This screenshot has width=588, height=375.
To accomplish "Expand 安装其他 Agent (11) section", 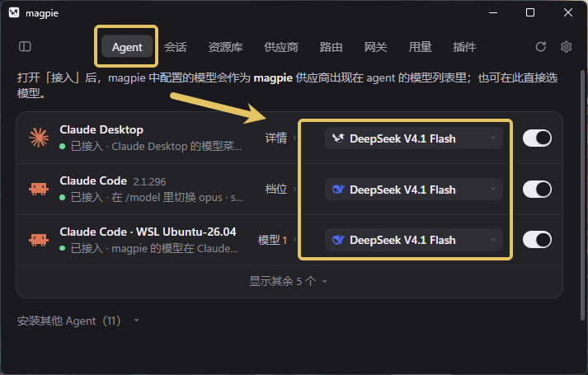I will pyautogui.click(x=78, y=321).
